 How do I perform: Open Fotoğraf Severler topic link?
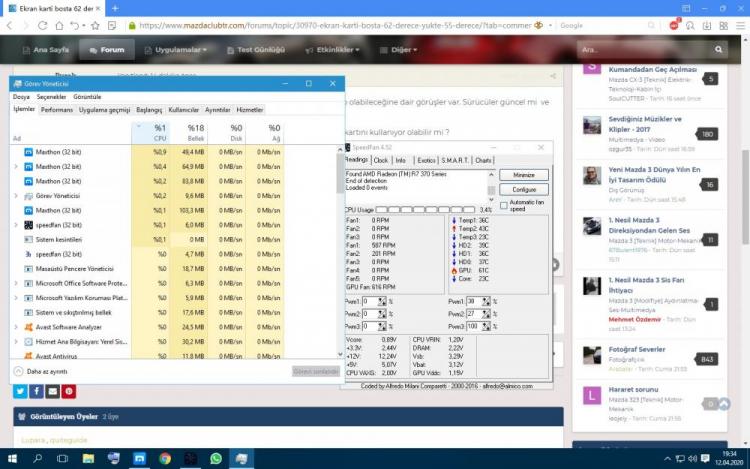[x=637, y=349]
